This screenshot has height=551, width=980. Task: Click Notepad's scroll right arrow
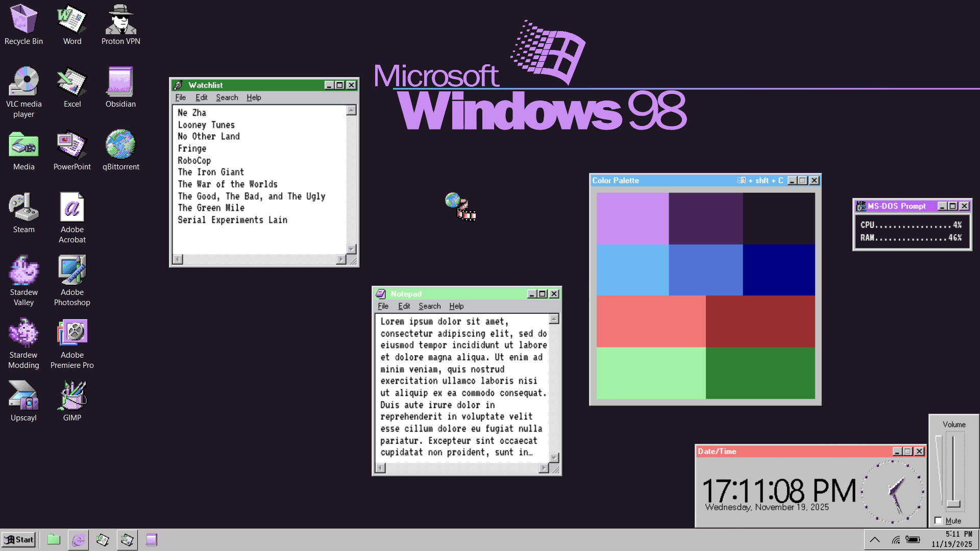point(544,468)
